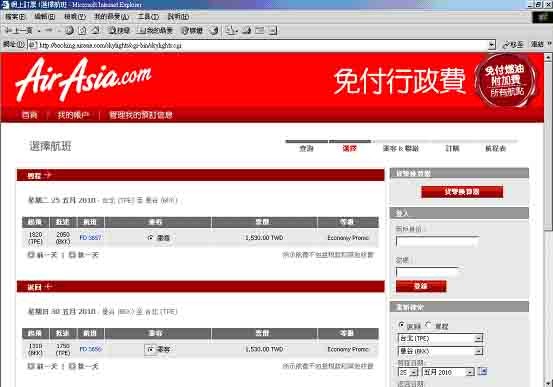This screenshot has width=553, height=387.
Task: Click the Discuss toolbar icon
Action: coord(273,30)
